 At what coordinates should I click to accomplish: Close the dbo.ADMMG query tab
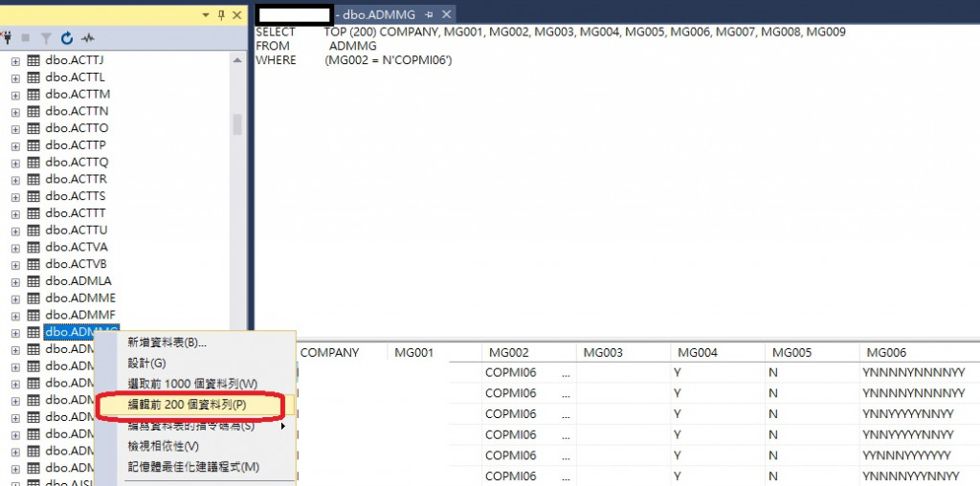tap(446, 14)
